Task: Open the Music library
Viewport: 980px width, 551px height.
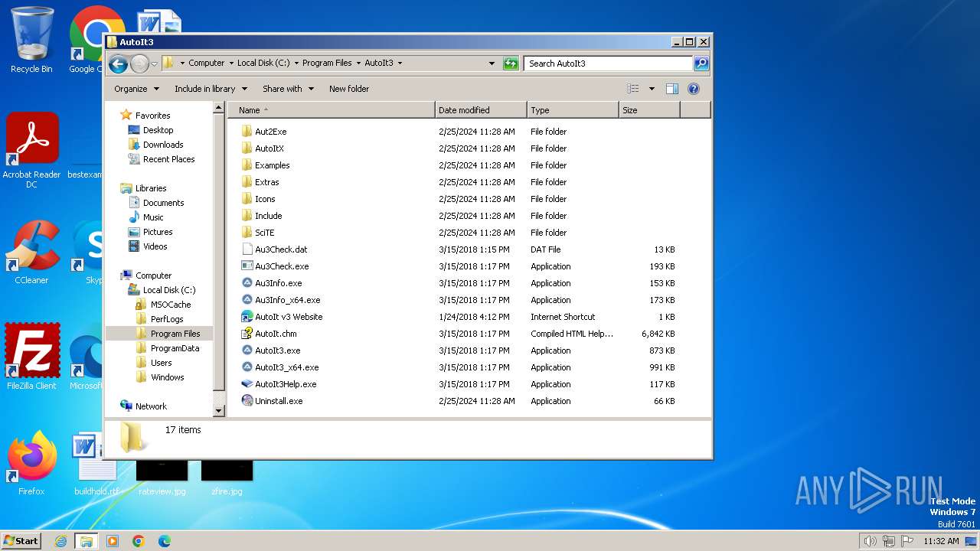Action: tap(153, 217)
